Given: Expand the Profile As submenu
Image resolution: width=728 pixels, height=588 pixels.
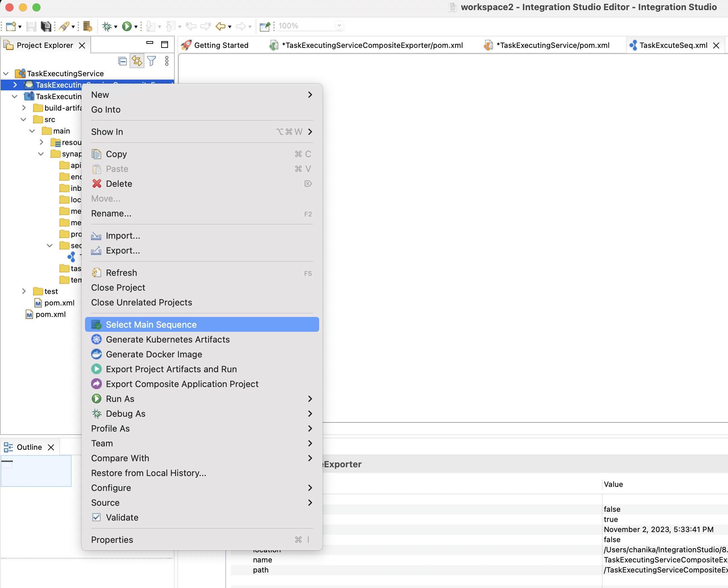Looking at the screenshot, I should 202,429.
